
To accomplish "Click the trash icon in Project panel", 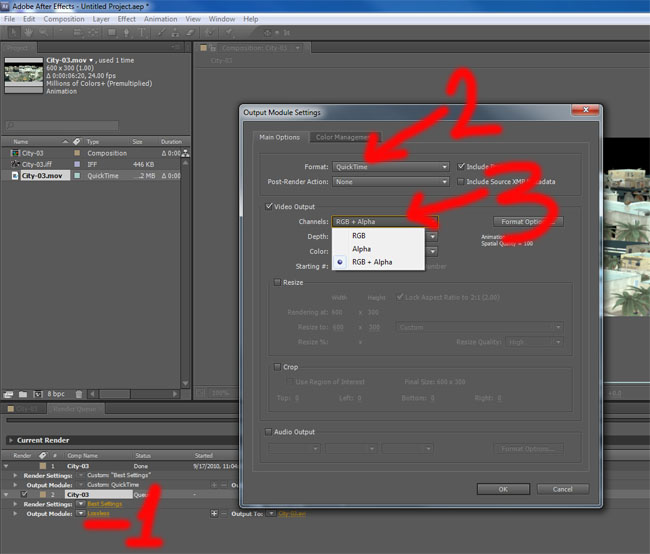I will (x=79, y=394).
